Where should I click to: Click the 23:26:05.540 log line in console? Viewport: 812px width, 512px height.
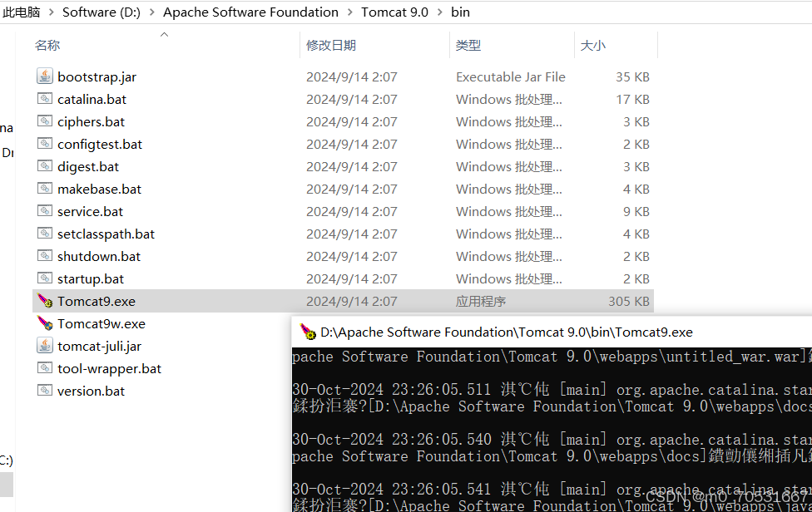coord(552,439)
